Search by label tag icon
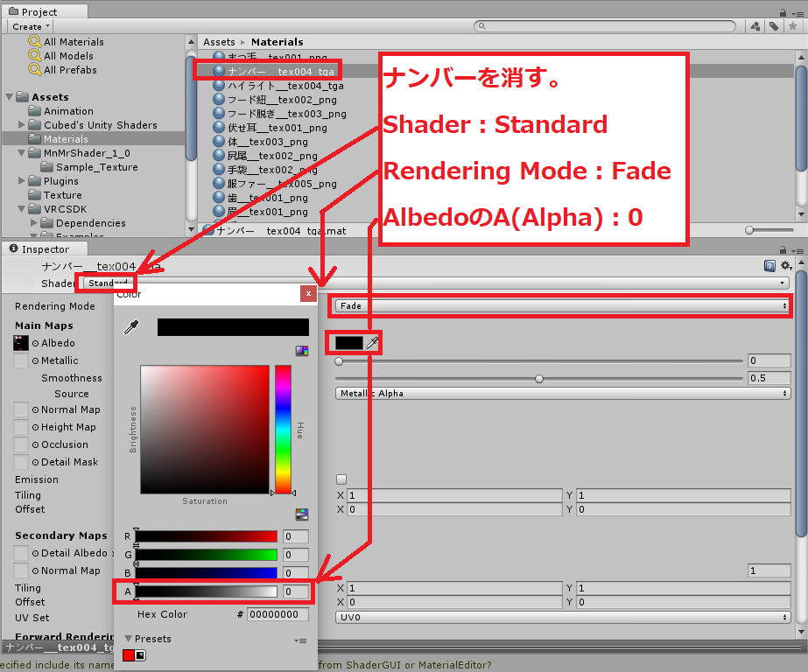 pos(774,26)
